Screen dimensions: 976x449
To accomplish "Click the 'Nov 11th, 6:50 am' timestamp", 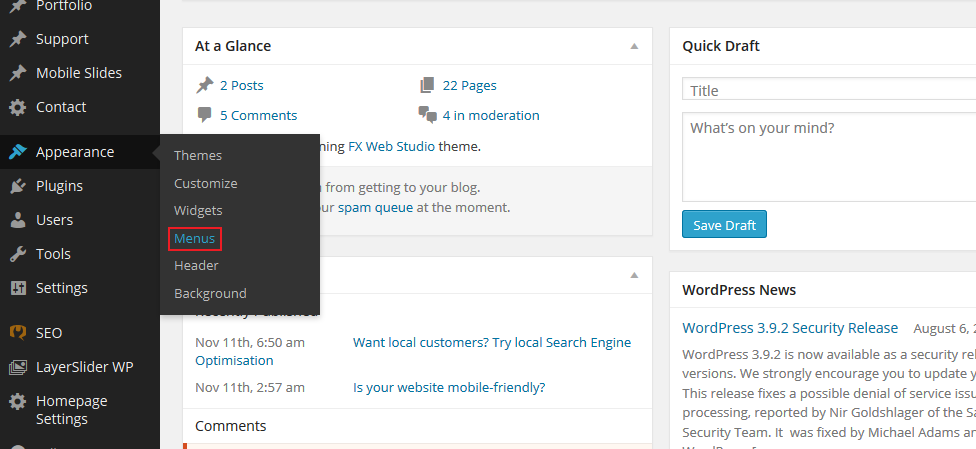I will [x=250, y=343].
